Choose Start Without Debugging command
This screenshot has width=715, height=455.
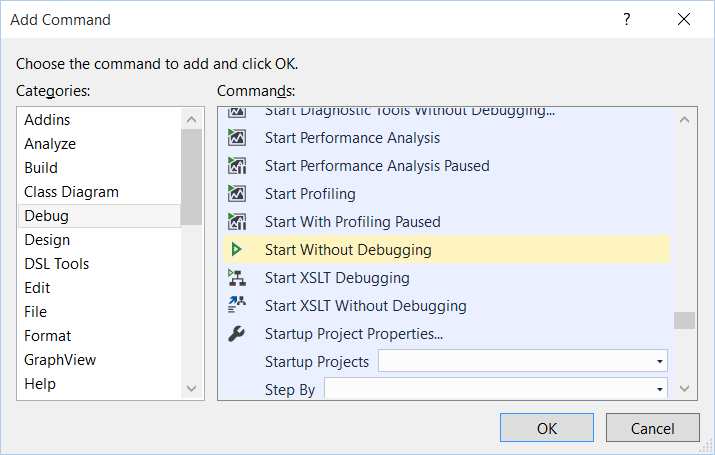(446, 249)
